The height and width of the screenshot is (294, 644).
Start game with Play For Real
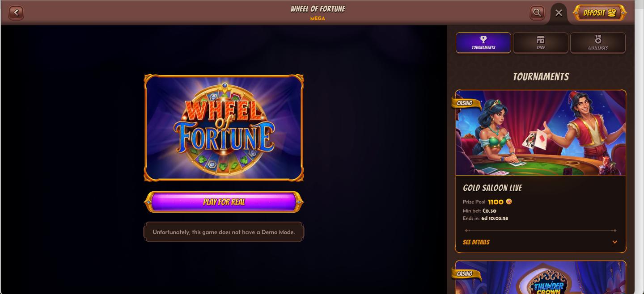(x=224, y=202)
